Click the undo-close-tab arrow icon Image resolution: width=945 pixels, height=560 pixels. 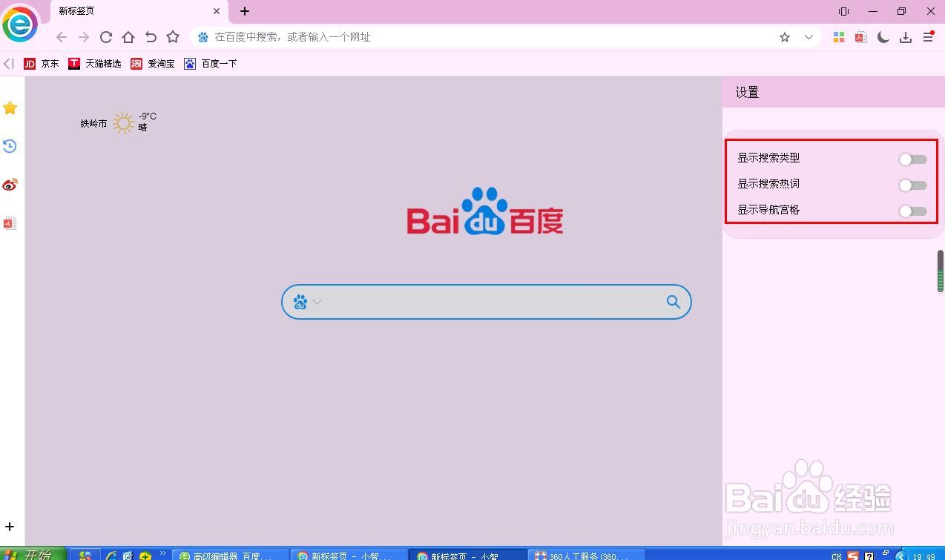click(151, 37)
